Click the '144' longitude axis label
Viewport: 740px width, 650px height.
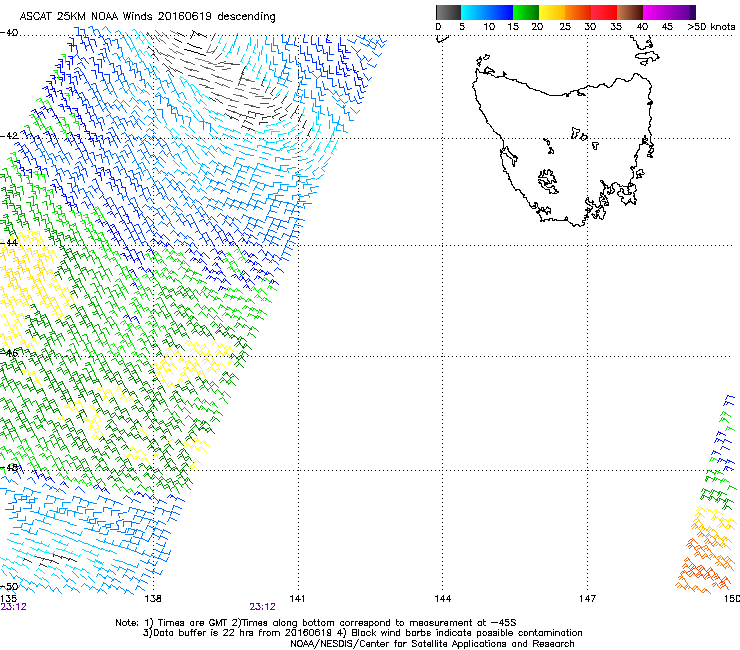pyautogui.click(x=443, y=599)
